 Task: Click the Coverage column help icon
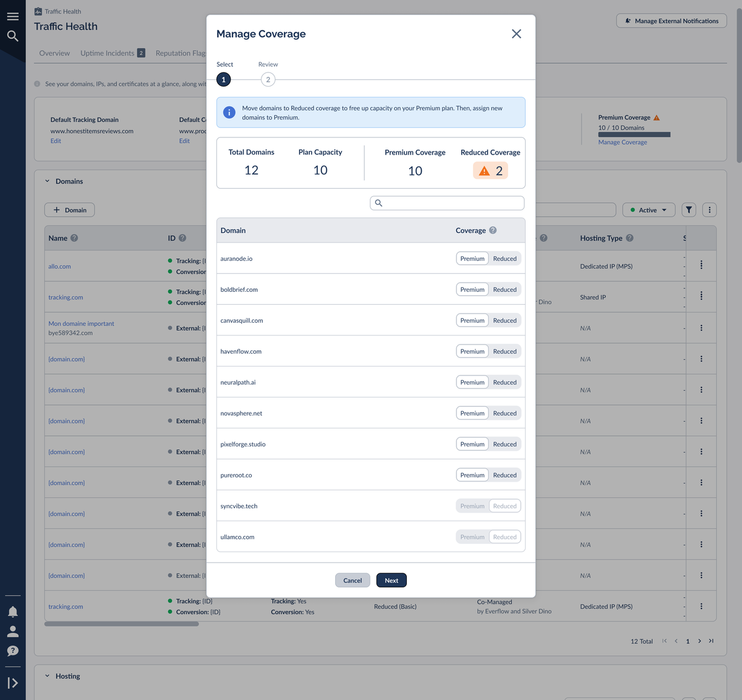(493, 230)
